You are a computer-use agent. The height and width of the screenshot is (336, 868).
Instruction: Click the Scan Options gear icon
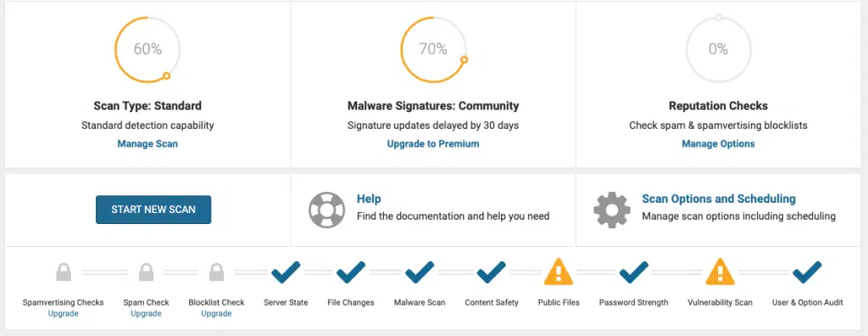(x=612, y=210)
